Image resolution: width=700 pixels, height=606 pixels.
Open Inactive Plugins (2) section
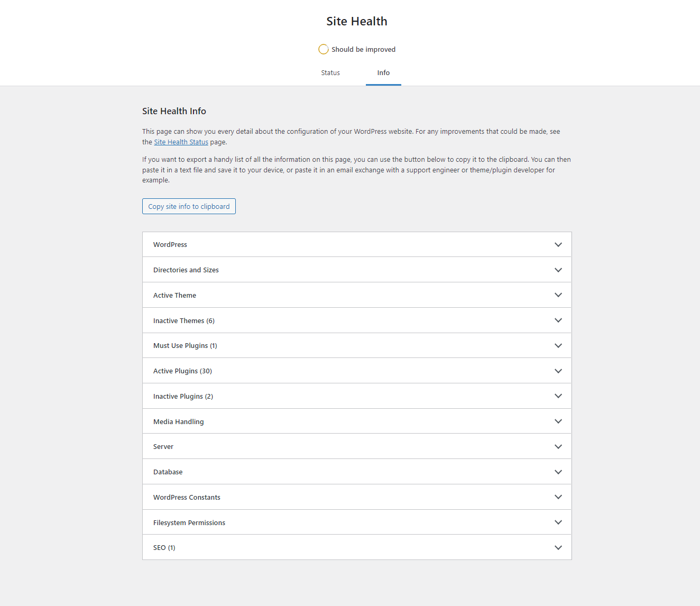point(357,396)
